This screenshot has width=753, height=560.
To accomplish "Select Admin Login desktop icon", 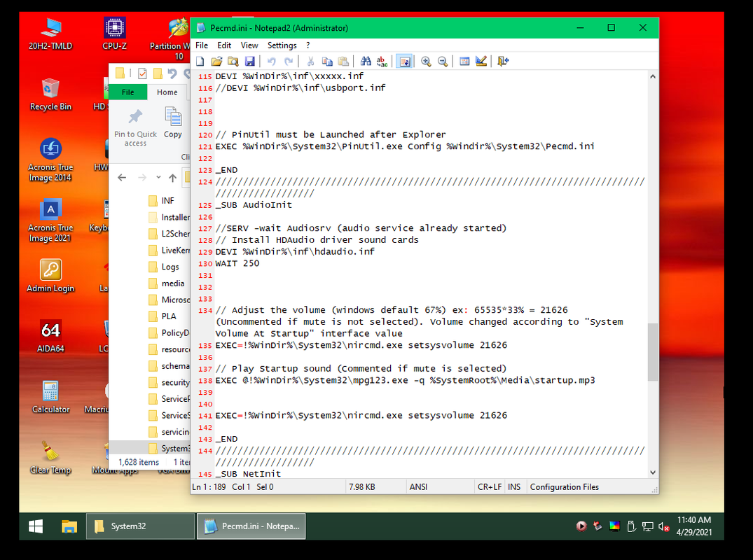I will click(50, 275).
